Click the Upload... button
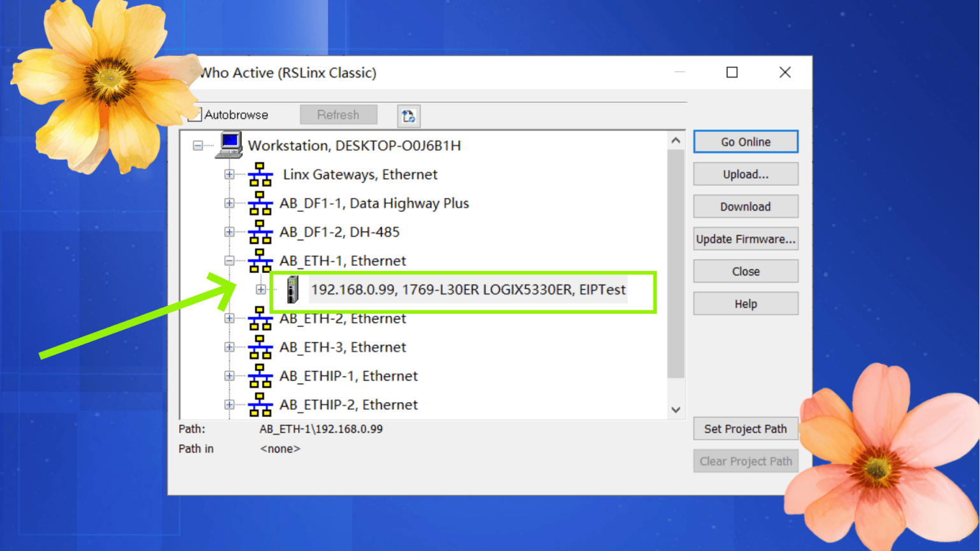980x551 pixels. [746, 174]
